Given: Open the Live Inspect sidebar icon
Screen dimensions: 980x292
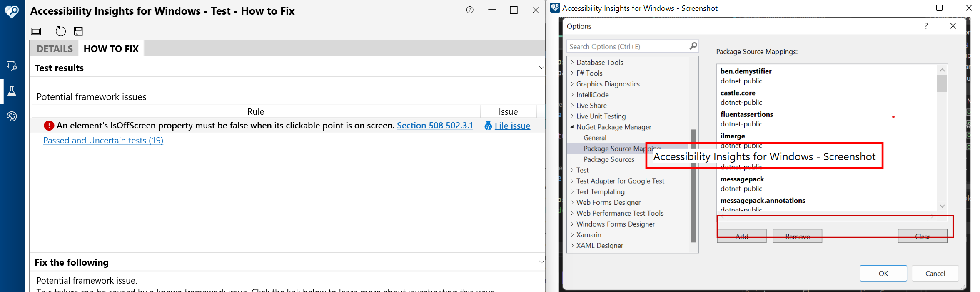Looking at the screenshot, I should click(12, 66).
